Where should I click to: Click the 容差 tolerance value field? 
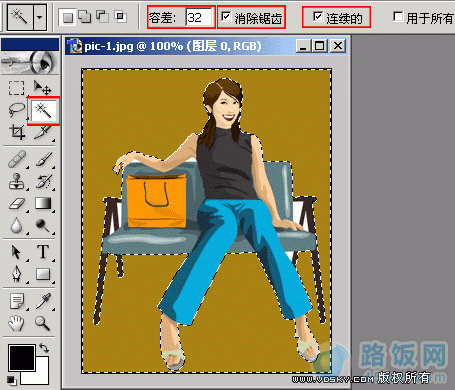[x=199, y=17]
